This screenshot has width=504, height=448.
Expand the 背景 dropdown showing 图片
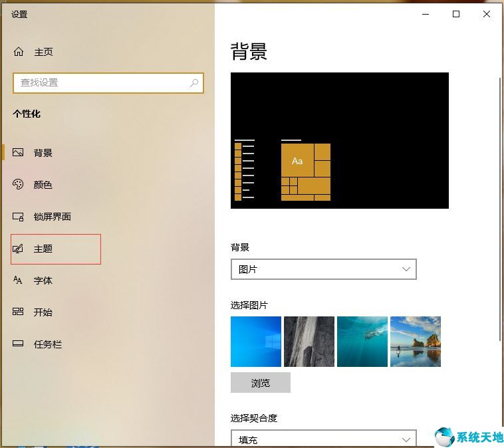pyautogui.click(x=324, y=269)
